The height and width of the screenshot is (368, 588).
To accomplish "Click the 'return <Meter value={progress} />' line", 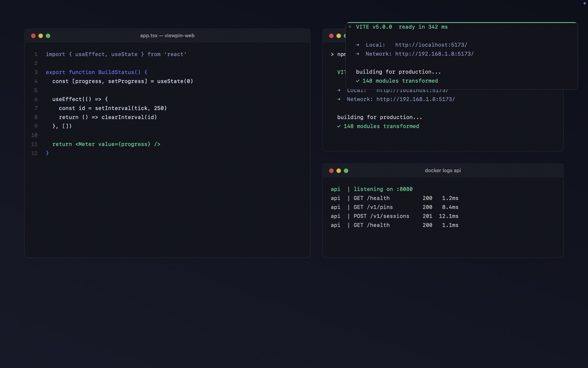I will (106, 144).
